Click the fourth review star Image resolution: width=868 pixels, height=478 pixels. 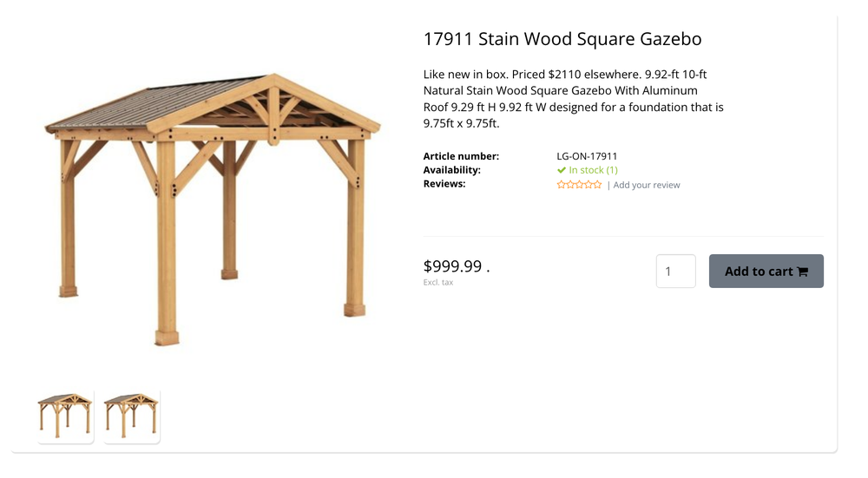coord(589,185)
